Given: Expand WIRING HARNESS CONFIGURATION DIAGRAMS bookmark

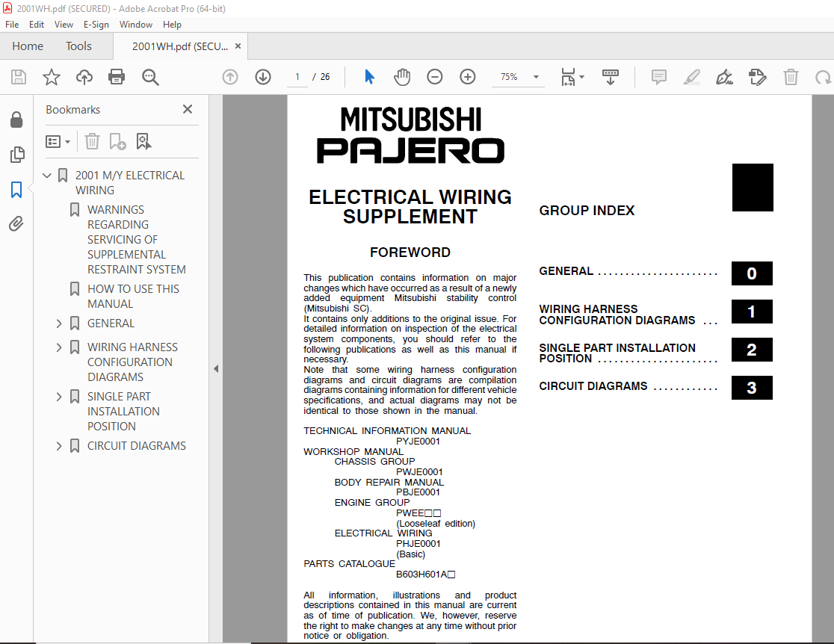Looking at the screenshot, I should [x=59, y=347].
